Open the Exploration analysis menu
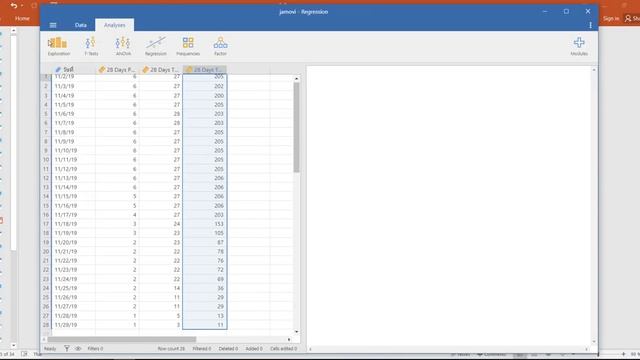The height and width of the screenshot is (360, 640). (58, 46)
